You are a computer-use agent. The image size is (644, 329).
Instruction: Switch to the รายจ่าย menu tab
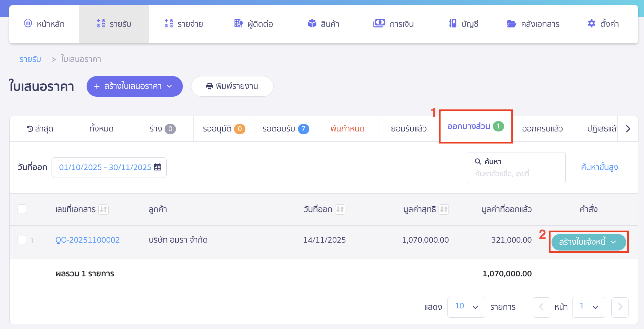tap(184, 23)
